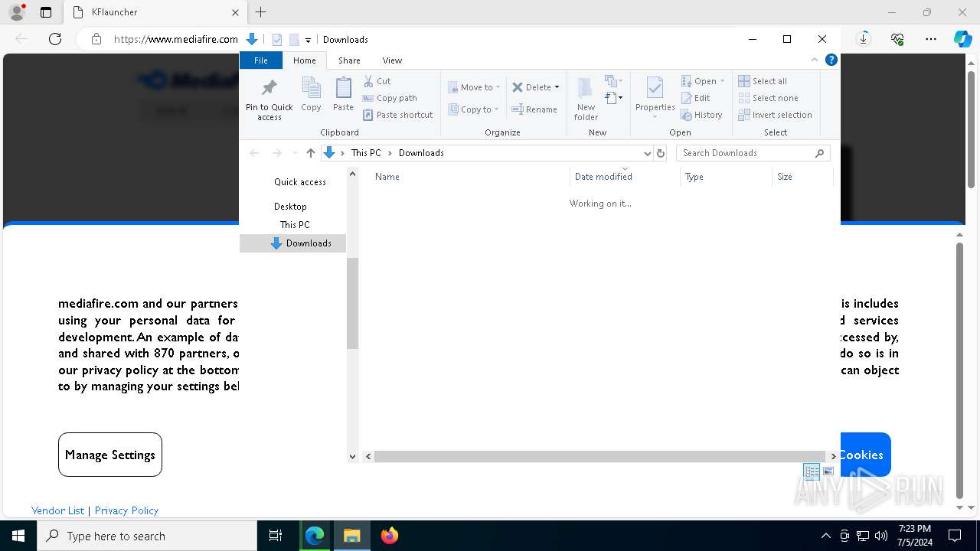The width and height of the screenshot is (980, 551).
Task: Click the Explorer Up arrow button
Action: click(310, 153)
